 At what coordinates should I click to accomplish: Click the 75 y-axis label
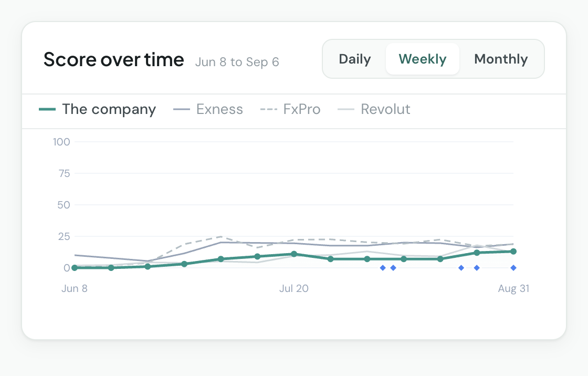coord(64,173)
